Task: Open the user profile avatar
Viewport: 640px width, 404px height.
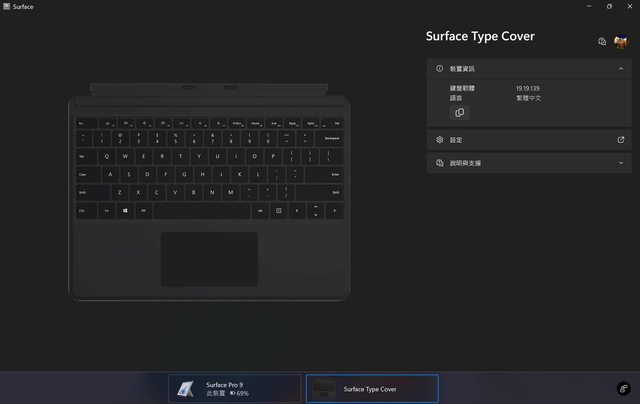Action: tap(621, 42)
